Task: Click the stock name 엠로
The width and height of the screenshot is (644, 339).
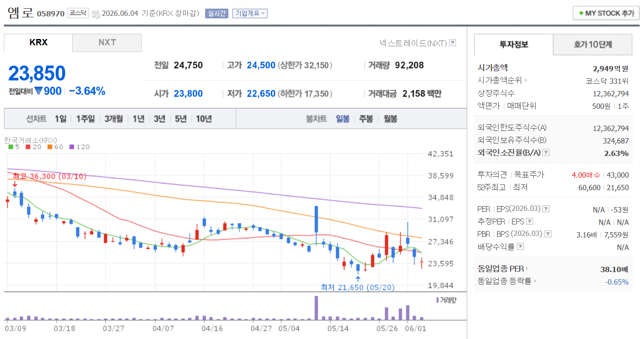Action: [x=20, y=13]
